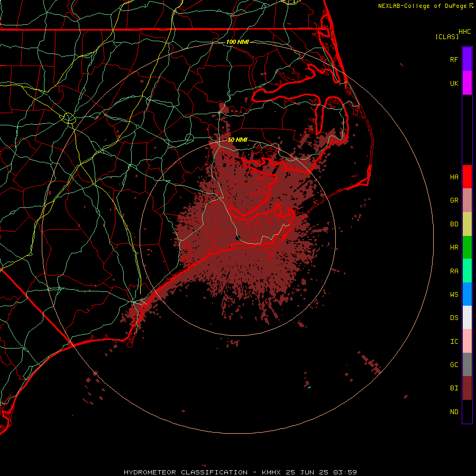Click the GR legend label

[454, 200]
